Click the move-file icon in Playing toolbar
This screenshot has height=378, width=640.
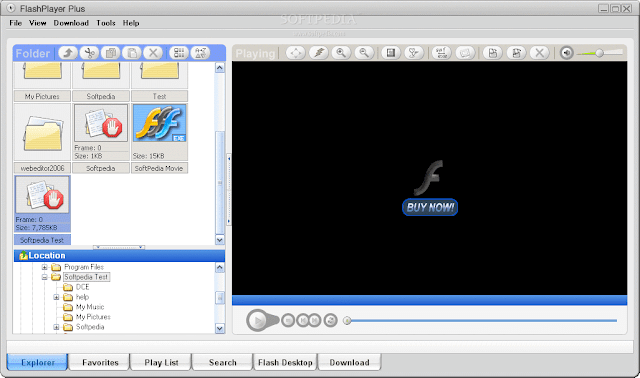click(516, 53)
